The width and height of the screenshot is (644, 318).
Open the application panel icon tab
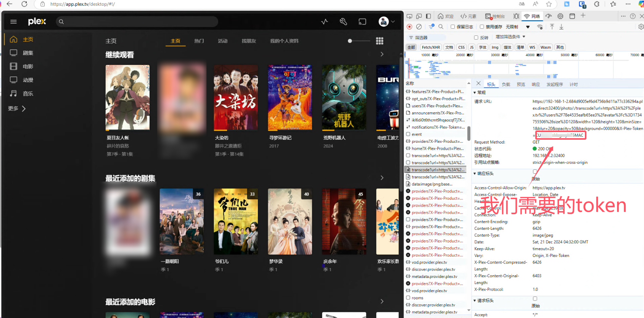[x=572, y=16]
